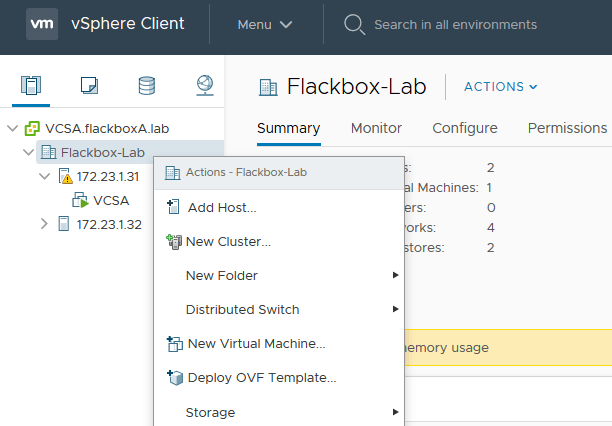The image size is (612, 426).
Task: Click the VMware vm logo
Action: click(41, 24)
